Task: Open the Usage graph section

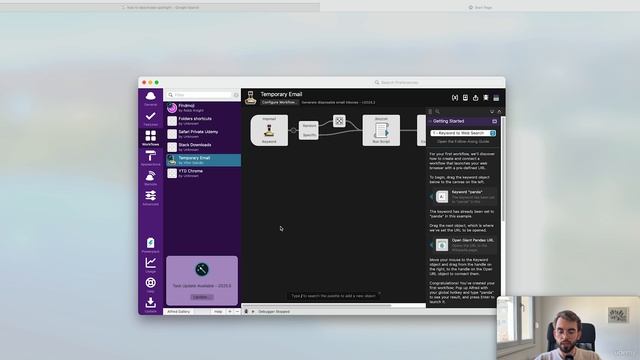Action: (151, 265)
